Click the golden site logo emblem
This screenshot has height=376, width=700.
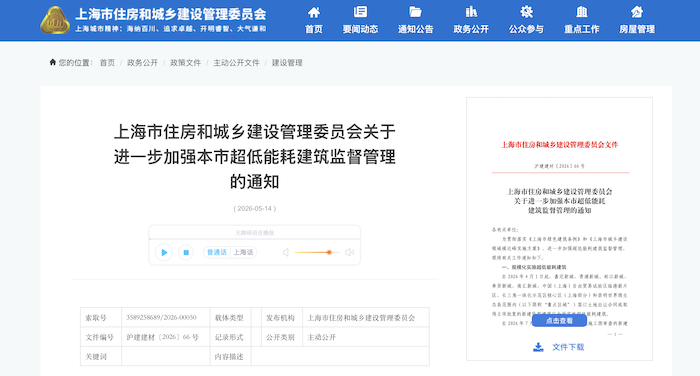[x=54, y=21]
